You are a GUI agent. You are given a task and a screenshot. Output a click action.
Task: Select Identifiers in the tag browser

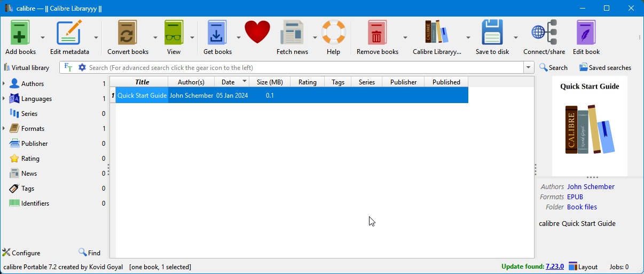click(35, 203)
